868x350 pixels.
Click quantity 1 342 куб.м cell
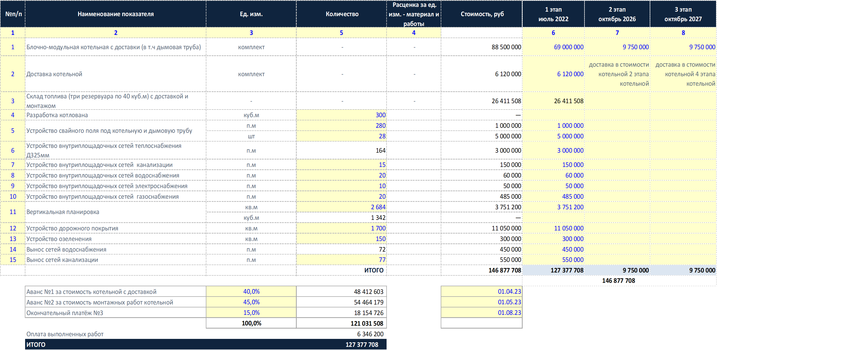click(x=342, y=218)
